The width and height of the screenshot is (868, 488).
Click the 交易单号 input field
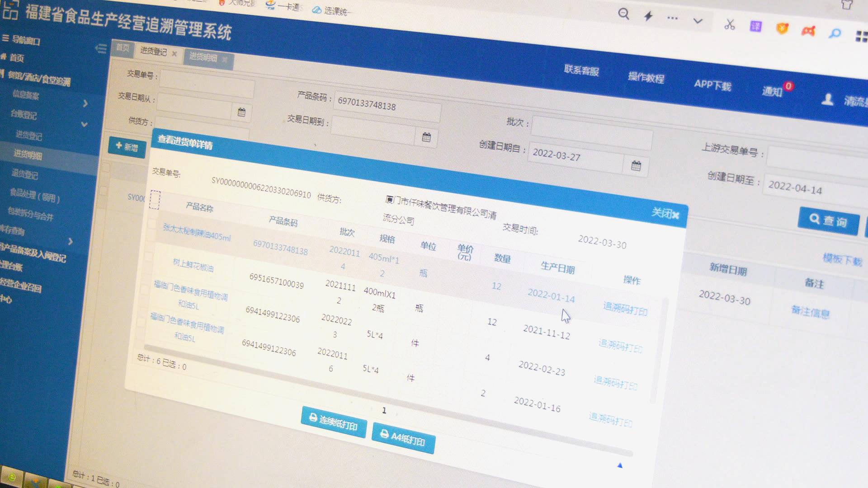point(207,84)
